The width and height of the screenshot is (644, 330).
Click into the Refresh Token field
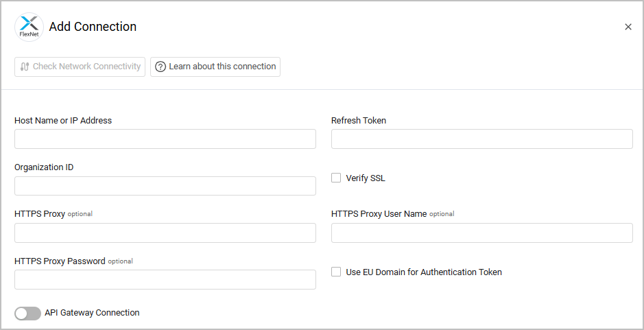point(481,139)
